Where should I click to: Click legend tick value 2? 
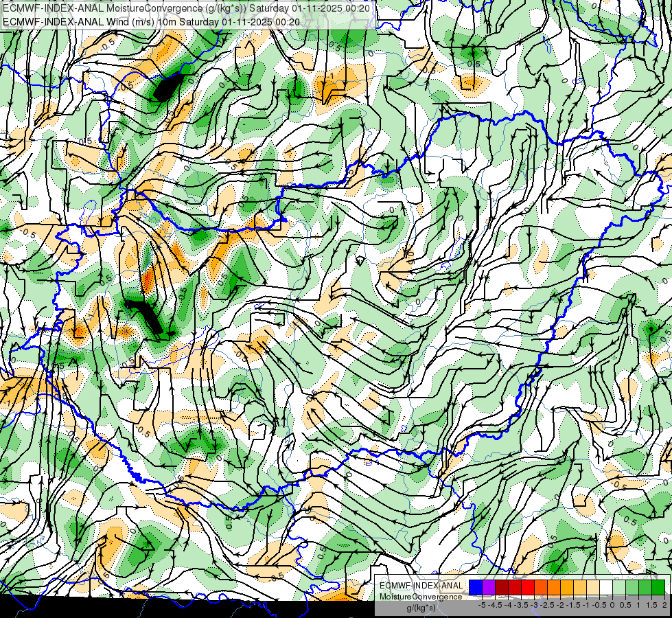[x=664, y=605]
